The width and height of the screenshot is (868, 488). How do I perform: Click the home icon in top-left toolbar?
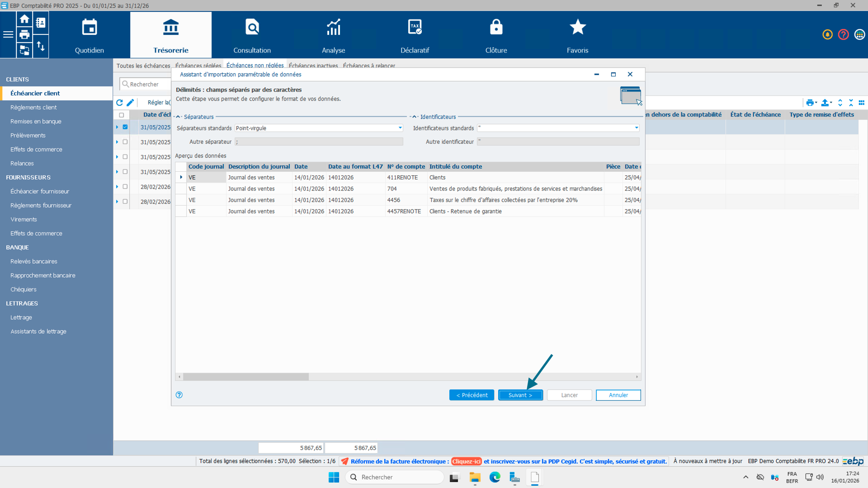[24, 19]
